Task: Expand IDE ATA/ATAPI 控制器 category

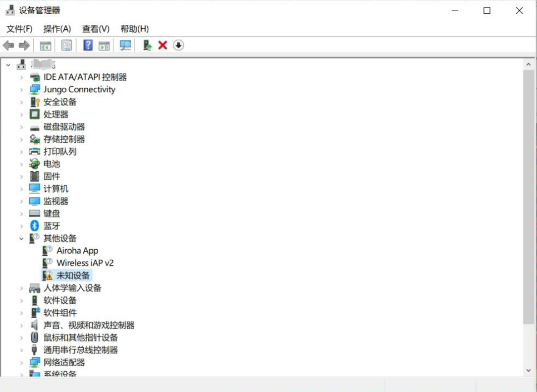Action: pos(21,77)
